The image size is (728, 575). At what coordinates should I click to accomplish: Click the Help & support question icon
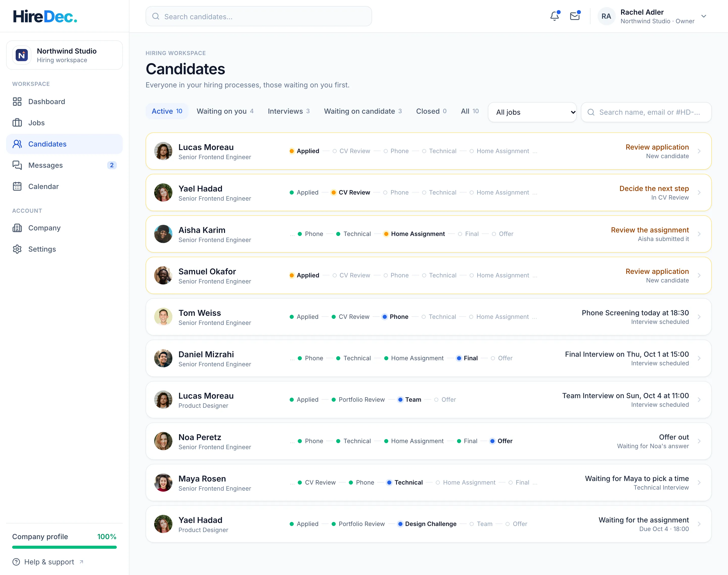pyautogui.click(x=16, y=562)
